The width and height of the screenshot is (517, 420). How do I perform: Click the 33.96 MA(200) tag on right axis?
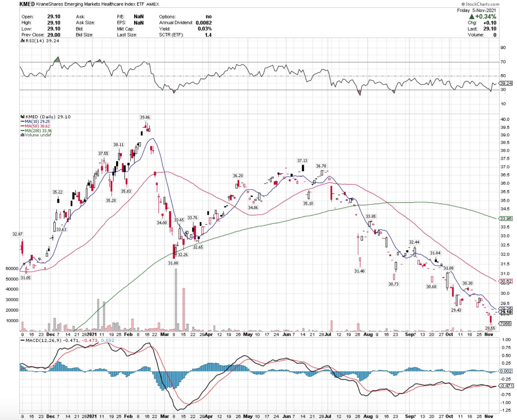click(x=506, y=218)
